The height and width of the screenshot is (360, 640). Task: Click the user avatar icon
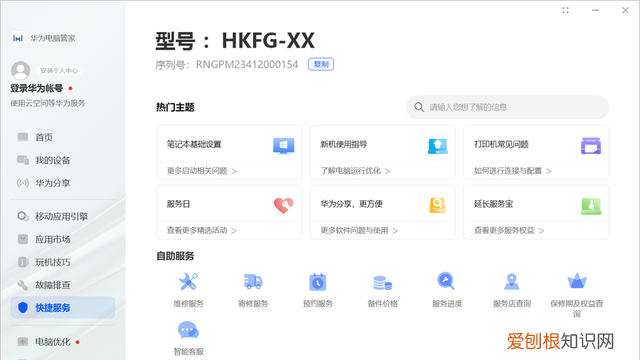click(20, 71)
